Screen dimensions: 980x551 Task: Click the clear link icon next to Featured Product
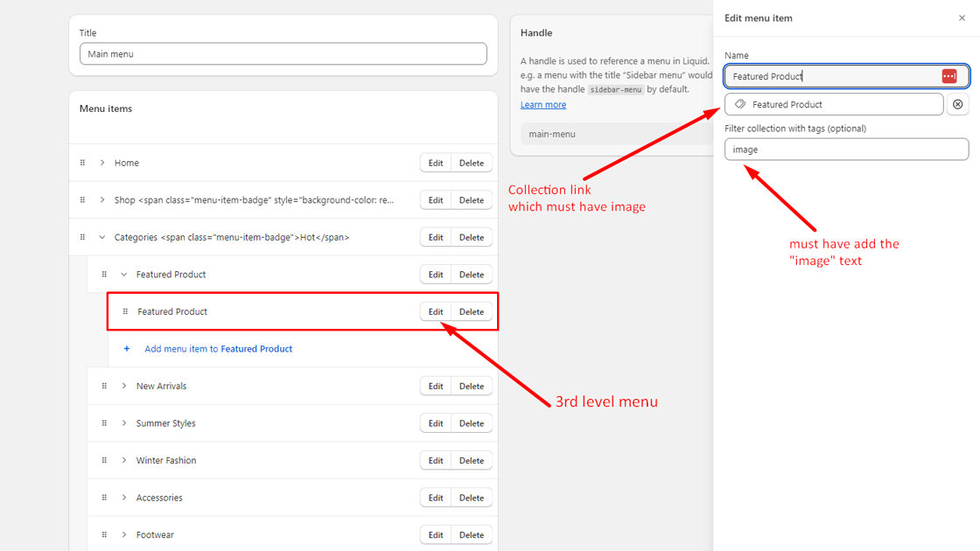pos(957,104)
